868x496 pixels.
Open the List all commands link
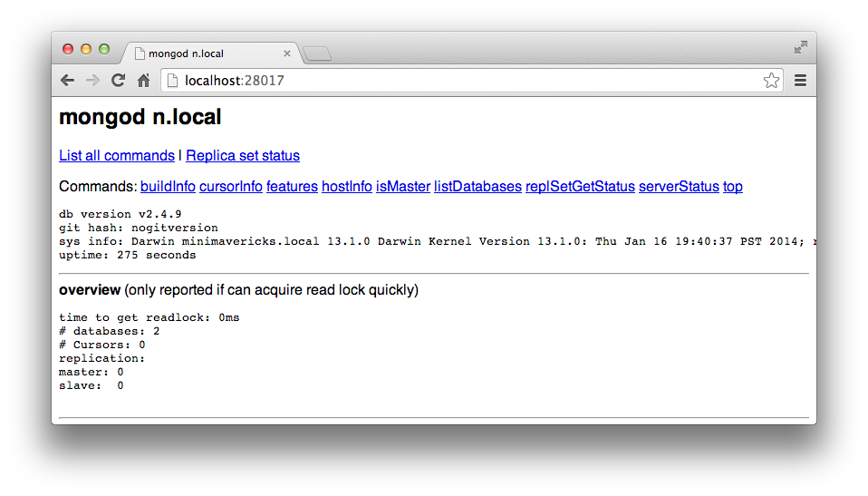tap(117, 156)
